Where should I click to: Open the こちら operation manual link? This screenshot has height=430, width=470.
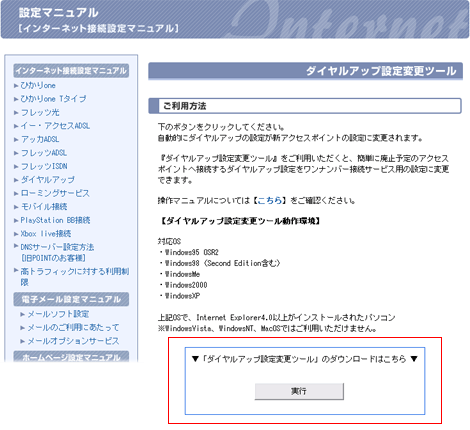click(x=270, y=200)
